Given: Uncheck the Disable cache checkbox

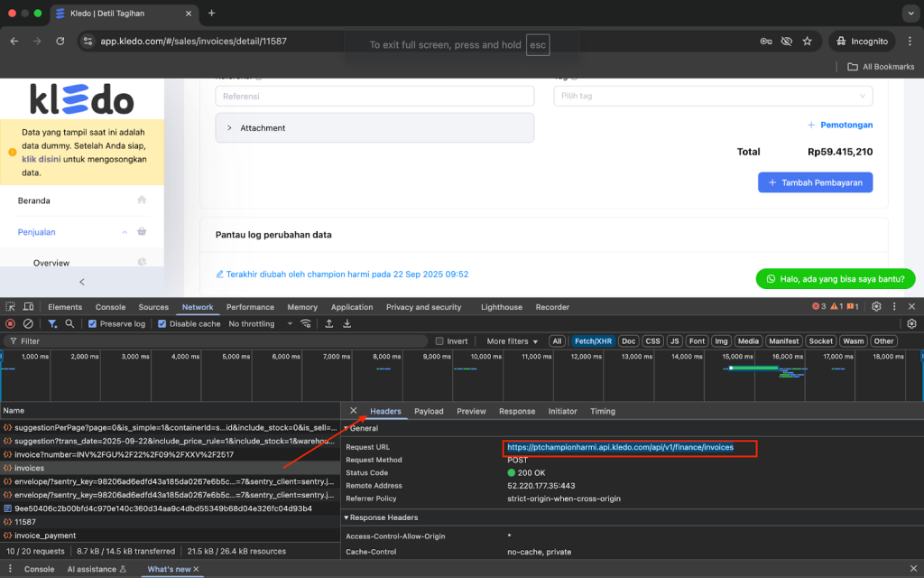Looking at the screenshot, I should [x=162, y=323].
